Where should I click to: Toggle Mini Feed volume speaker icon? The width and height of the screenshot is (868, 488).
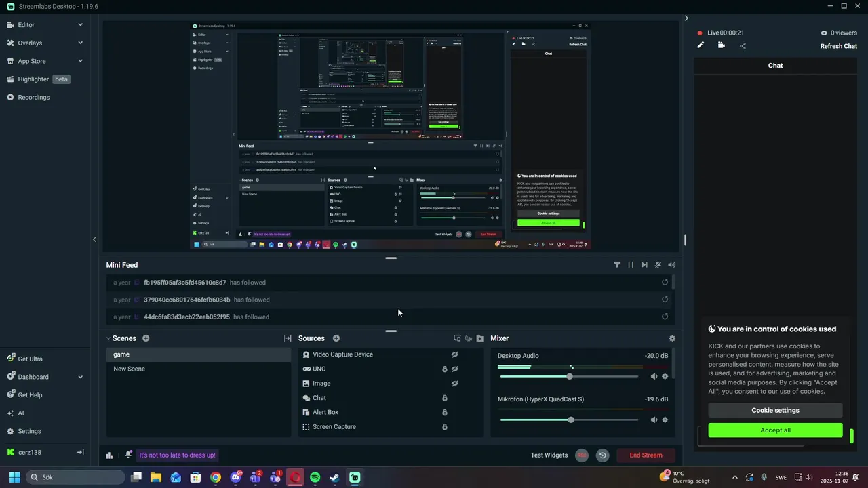671,265
